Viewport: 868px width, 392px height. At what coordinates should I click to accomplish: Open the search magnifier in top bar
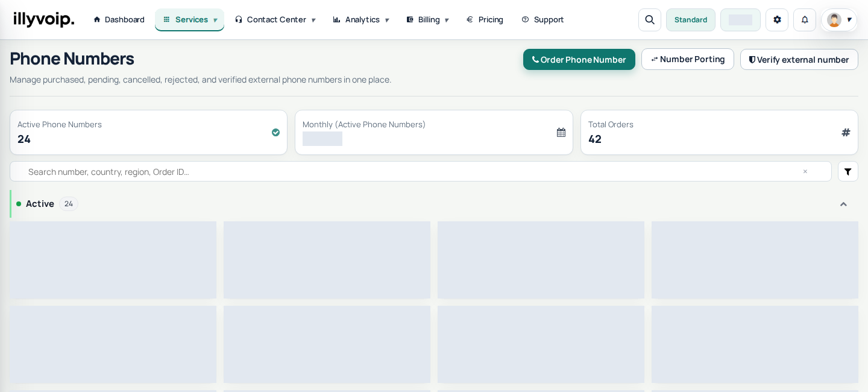click(650, 20)
